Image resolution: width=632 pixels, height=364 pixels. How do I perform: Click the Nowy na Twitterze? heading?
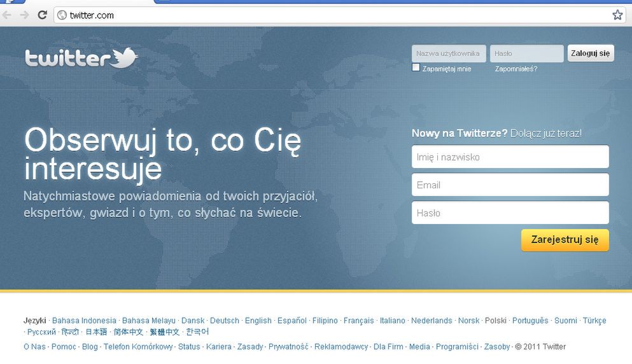pyautogui.click(x=460, y=133)
